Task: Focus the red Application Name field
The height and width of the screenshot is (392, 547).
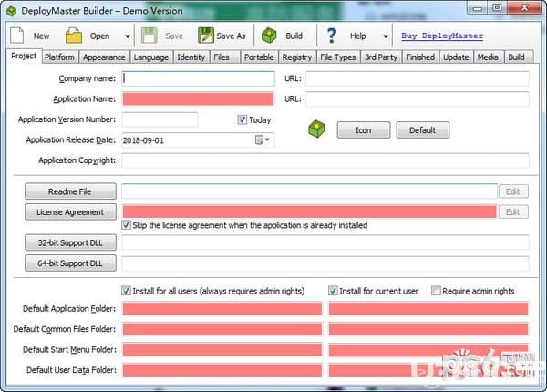Action: (x=198, y=99)
